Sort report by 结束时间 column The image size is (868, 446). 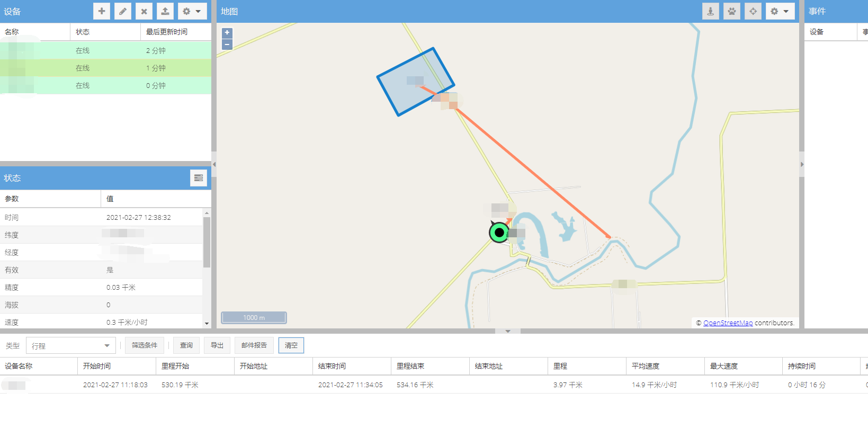352,366
